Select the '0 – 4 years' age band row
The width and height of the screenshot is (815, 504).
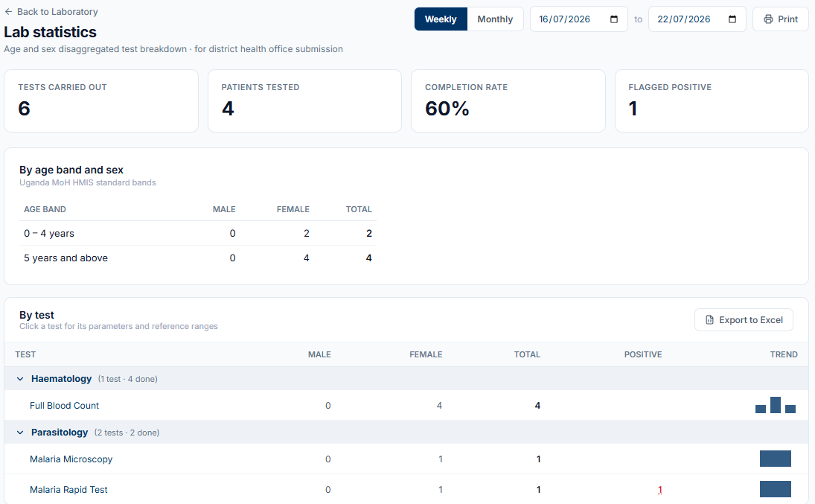point(198,233)
